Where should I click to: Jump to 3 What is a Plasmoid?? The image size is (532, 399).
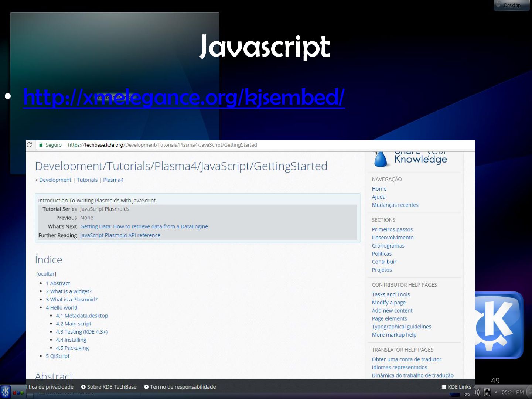[72, 300]
